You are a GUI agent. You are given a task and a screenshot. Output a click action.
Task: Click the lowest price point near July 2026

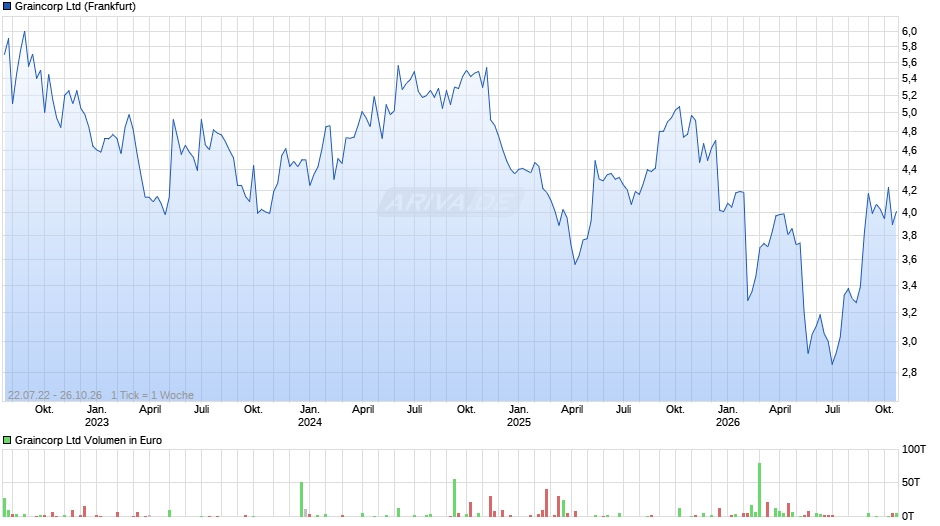(832, 364)
